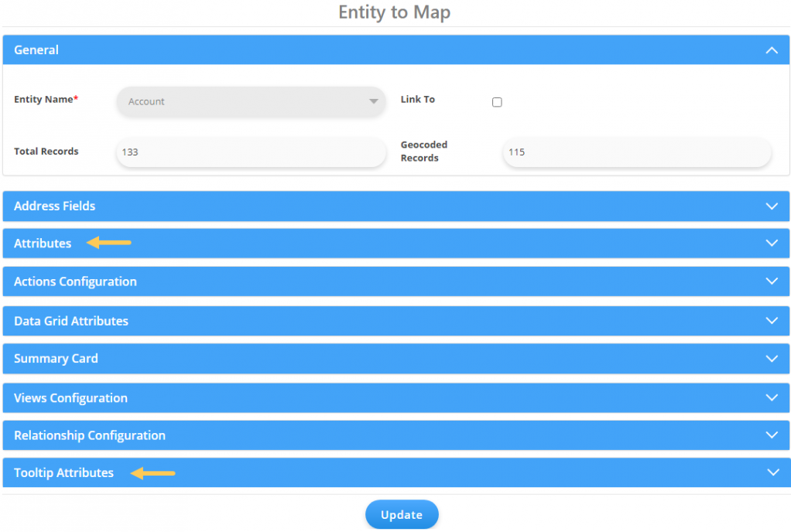Click the upward chevron on the General banner
791x532 pixels.
tap(772, 49)
